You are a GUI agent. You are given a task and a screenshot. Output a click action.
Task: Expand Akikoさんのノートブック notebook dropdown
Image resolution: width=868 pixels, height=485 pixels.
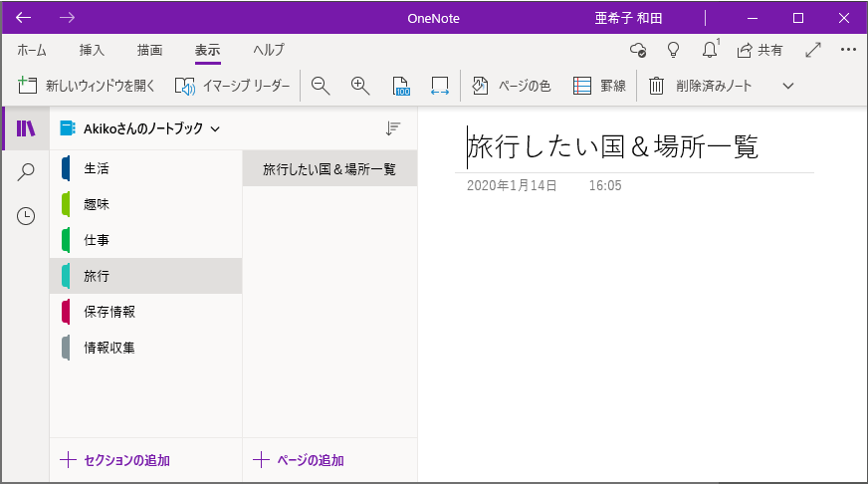point(140,128)
